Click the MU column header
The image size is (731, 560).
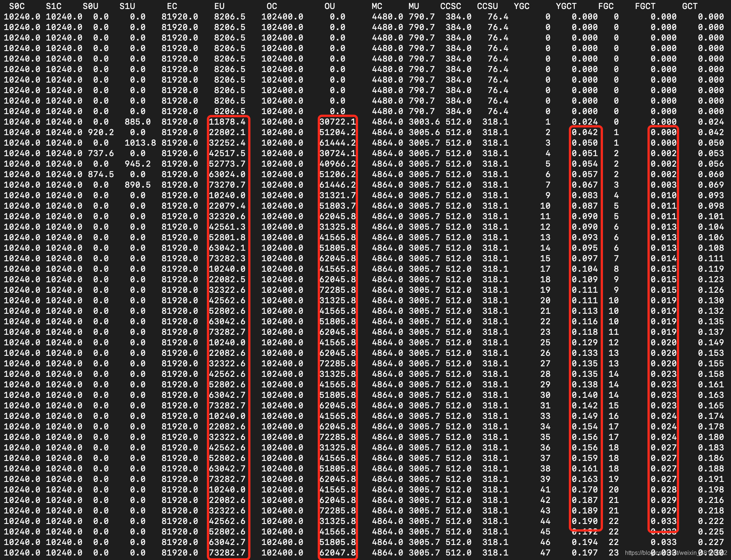(x=414, y=6)
